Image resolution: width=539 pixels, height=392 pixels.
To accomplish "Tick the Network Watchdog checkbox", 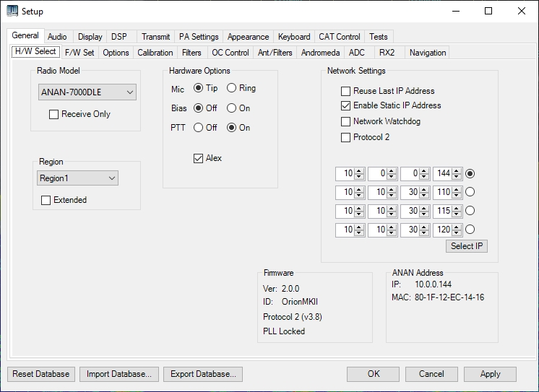I will (346, 121).
